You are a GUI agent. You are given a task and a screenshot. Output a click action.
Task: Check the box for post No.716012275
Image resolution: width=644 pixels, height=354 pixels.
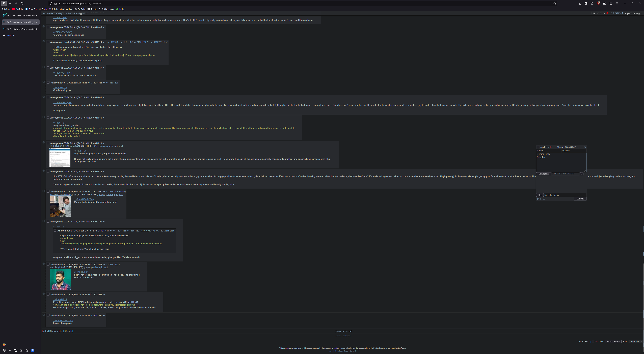click(48, 294)
